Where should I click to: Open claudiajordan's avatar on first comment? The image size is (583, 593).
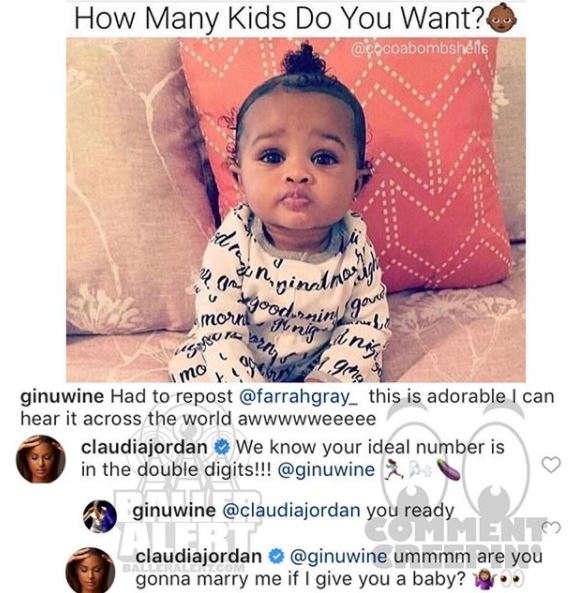pyautogui.click(x=41, y=459)
